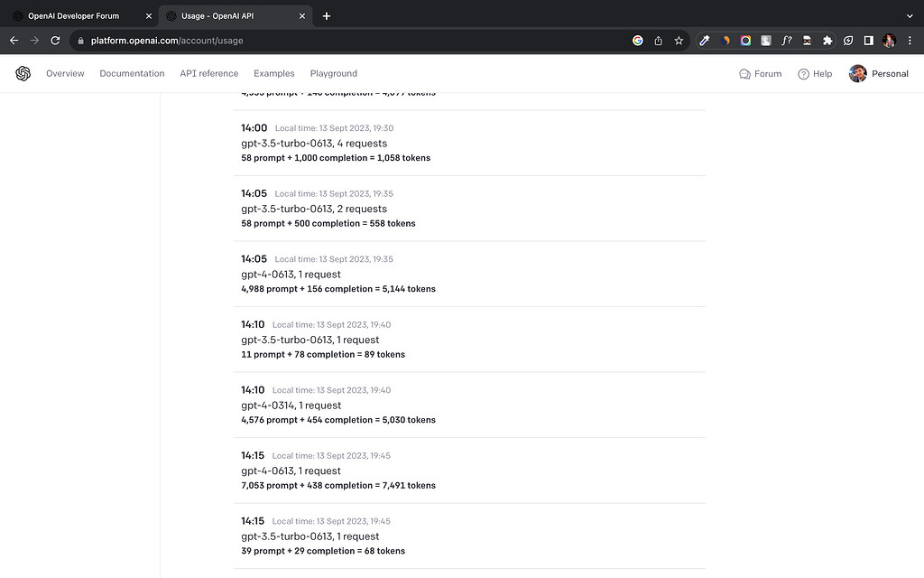
Task: Click the OpenAI logo in the navigation bar
Action: point(23,73)
